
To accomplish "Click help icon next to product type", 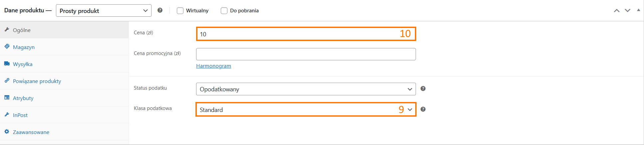I will pos(160,10).
